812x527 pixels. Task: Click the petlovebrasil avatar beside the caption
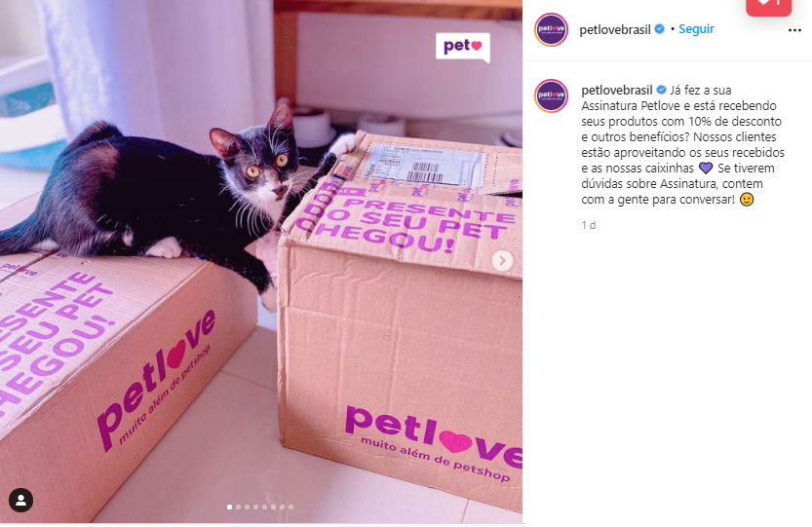pos(551,95)
